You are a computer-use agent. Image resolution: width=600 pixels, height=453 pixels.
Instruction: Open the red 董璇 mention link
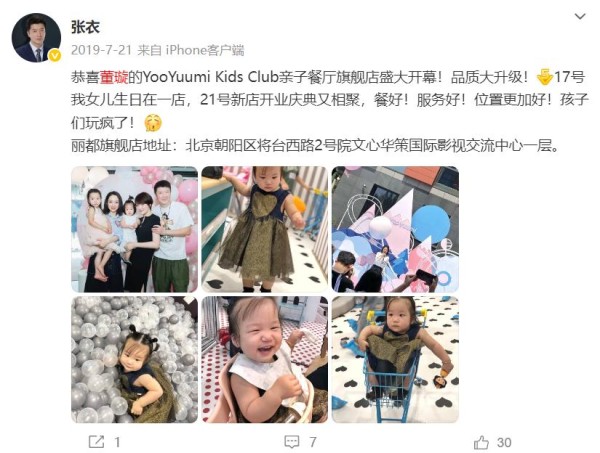pyautogui.click(x=114, y=77)
